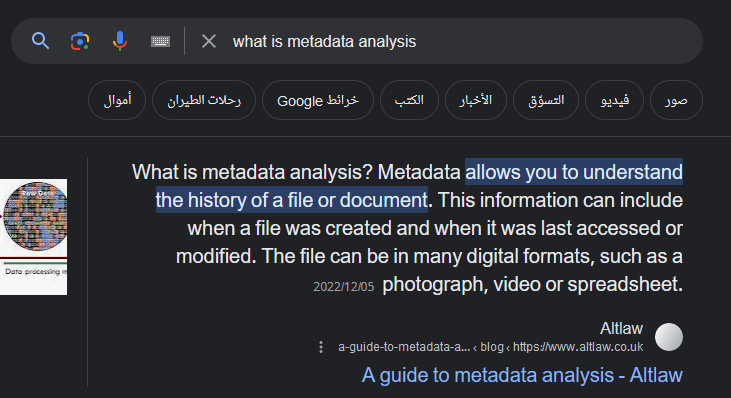Open 'A guide to metadata analysis - Altlaw' link
This screenshot has width=731, height=398.
[522, 375]
